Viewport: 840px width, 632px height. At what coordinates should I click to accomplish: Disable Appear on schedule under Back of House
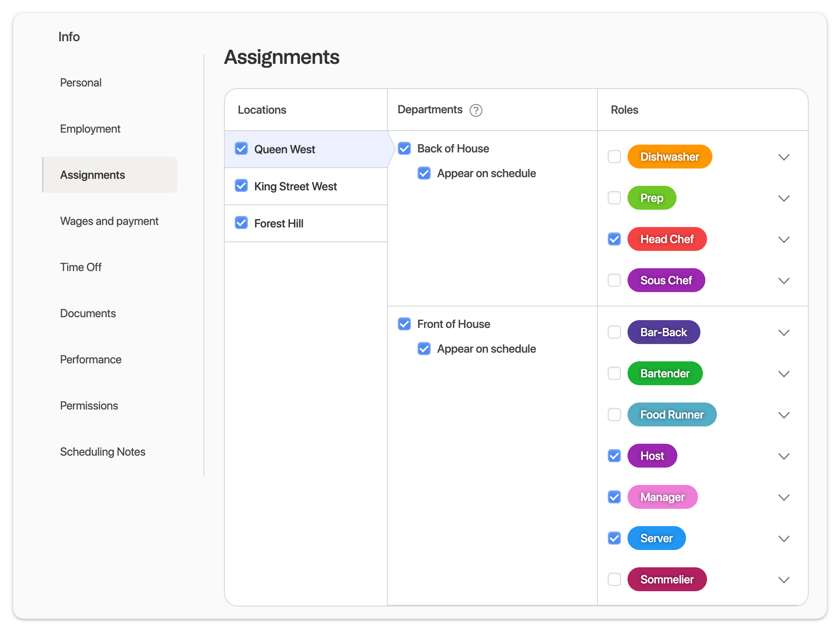(x=424, y=173)
